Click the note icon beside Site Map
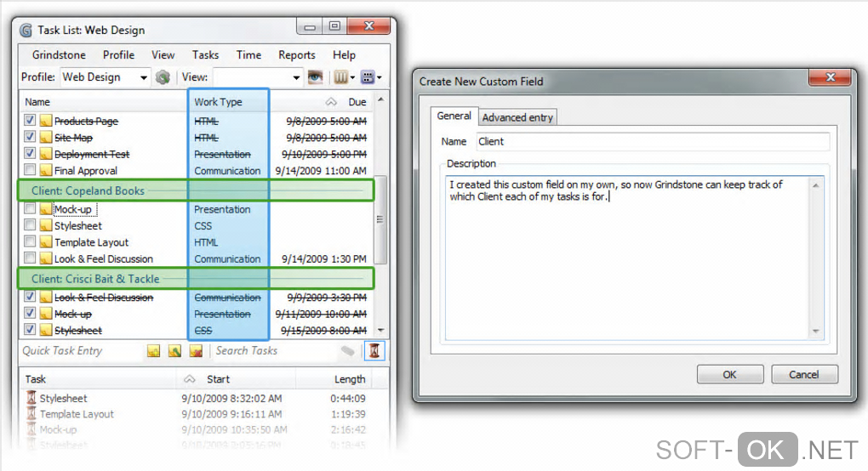 tap(46, 137)
